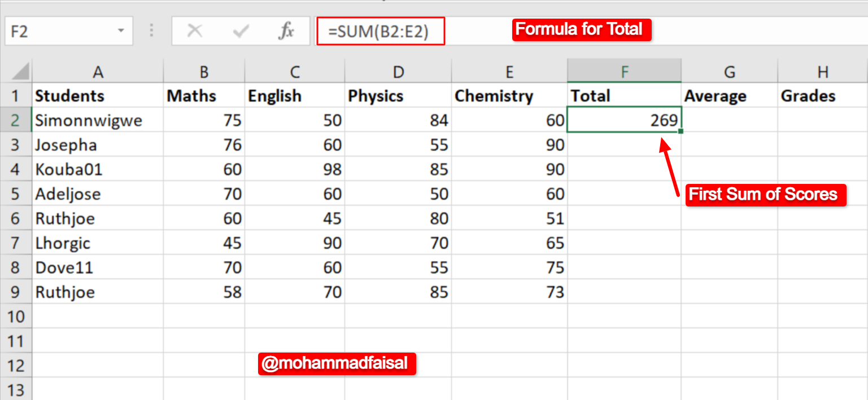Screen dimensions: 868x400
Task: Select the cell containing Lhorgic
Action: tap(98, 243)
